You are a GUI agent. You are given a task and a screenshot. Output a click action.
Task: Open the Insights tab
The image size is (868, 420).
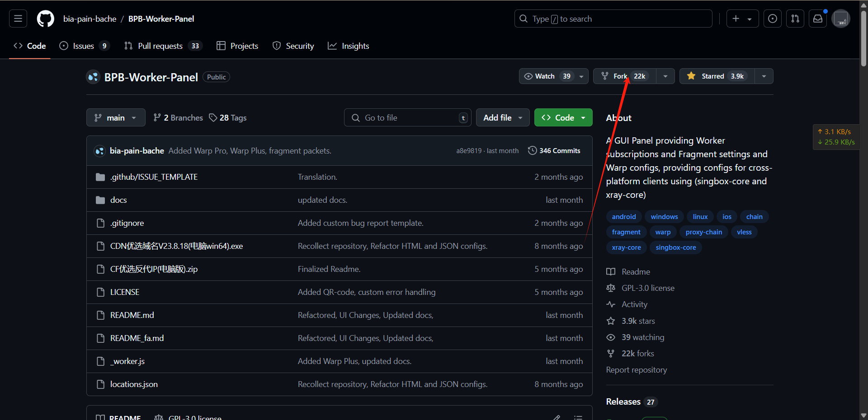[349, 46]
